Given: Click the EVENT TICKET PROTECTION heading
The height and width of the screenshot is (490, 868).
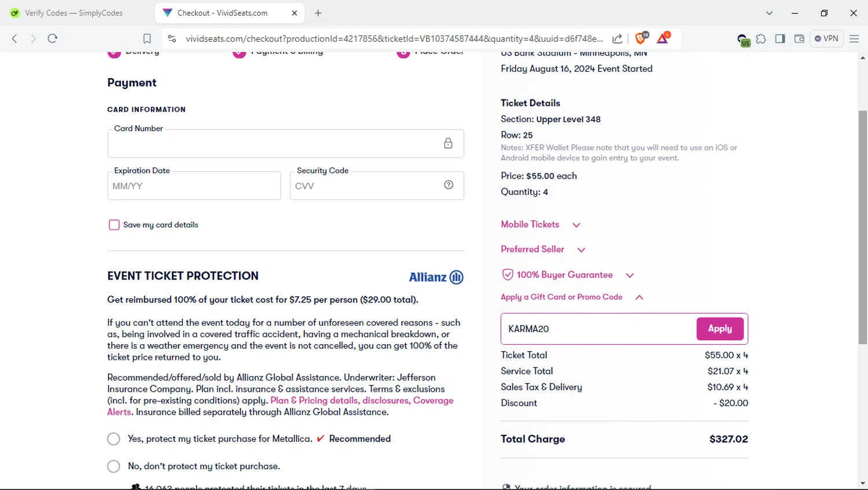Looking at the screenshot, I should tap(183, 276).
